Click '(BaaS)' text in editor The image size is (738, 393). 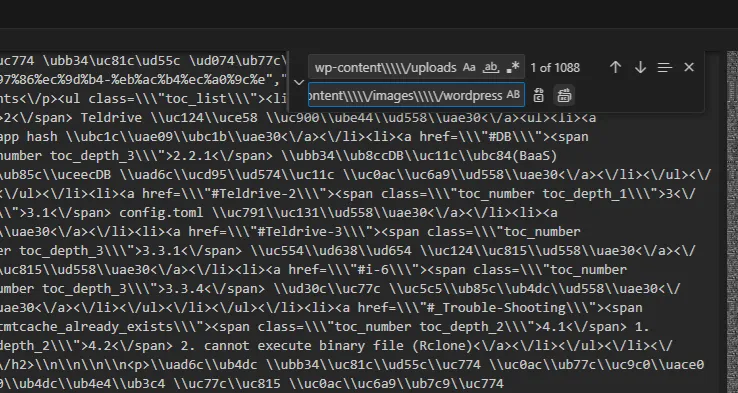pos(534,156)
